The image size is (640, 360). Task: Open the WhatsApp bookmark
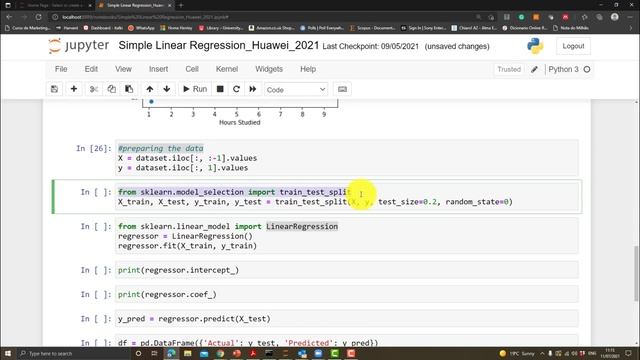(141, 28)
